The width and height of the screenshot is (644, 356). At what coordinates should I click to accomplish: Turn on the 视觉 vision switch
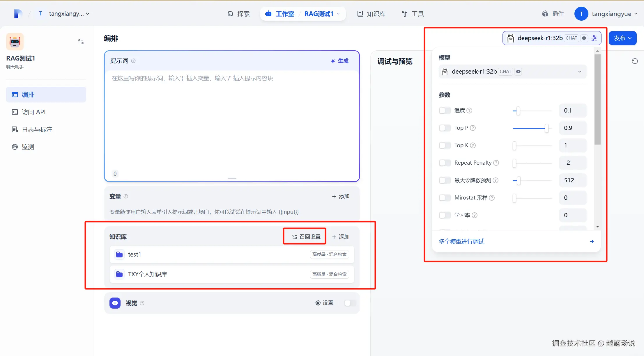(x=350, y=303)
